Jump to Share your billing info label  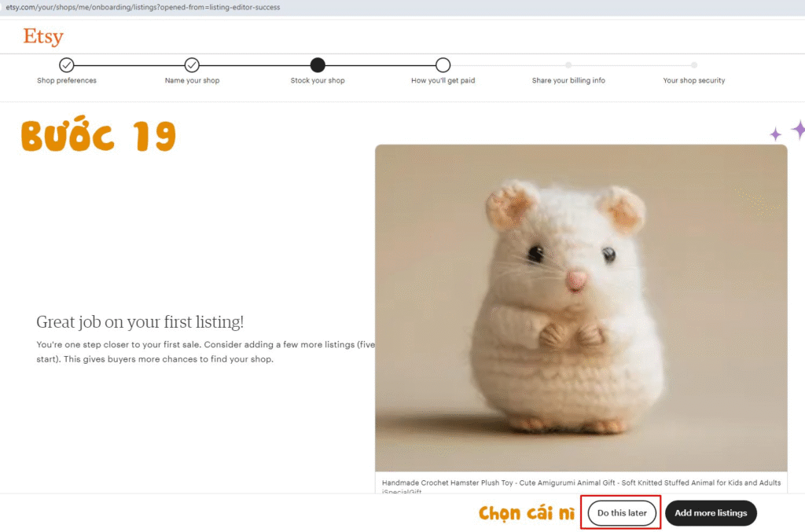(x=568, y=81)
